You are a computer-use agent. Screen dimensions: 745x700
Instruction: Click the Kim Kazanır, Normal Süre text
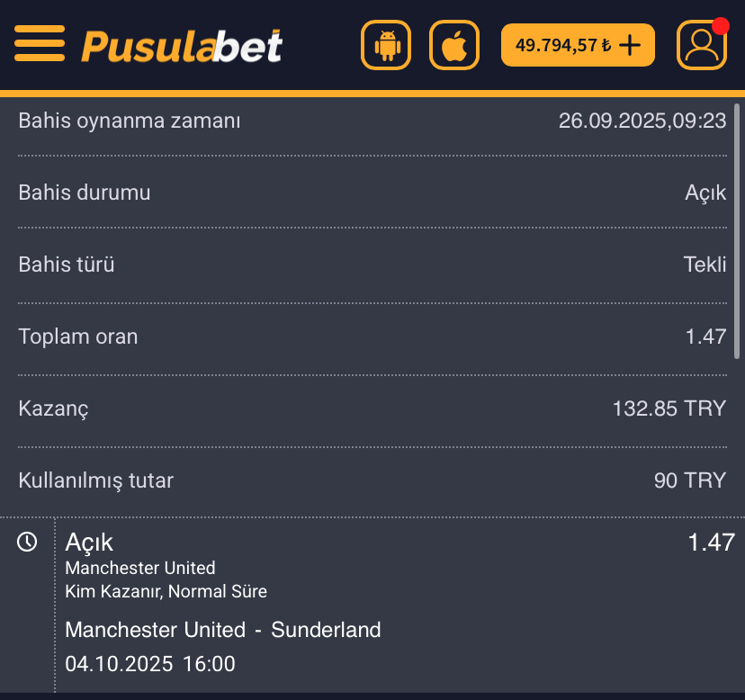[x=166, y=591]
